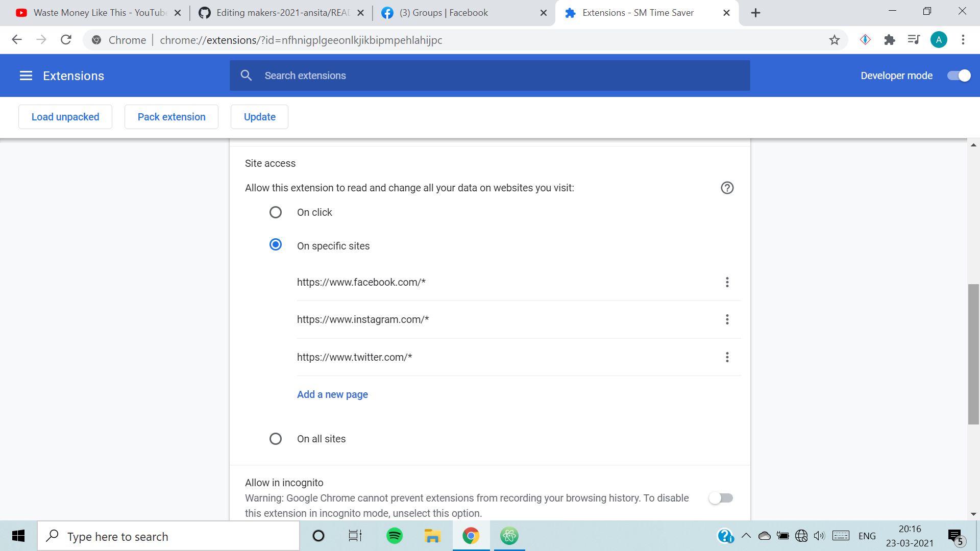Image resolution: width=980 pixels, height=551 pixels.
Task: Click the site access help icon
Action: point(727,188)
